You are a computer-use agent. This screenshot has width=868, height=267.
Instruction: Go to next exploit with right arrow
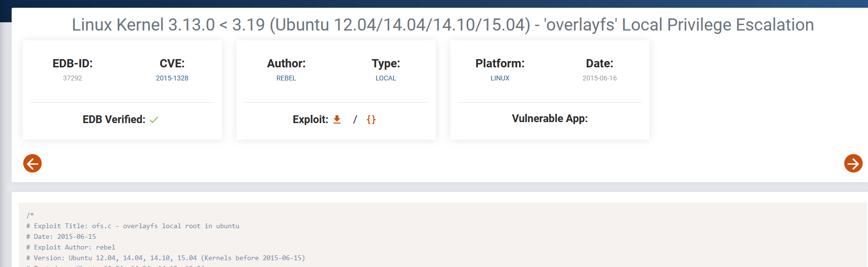853,163
